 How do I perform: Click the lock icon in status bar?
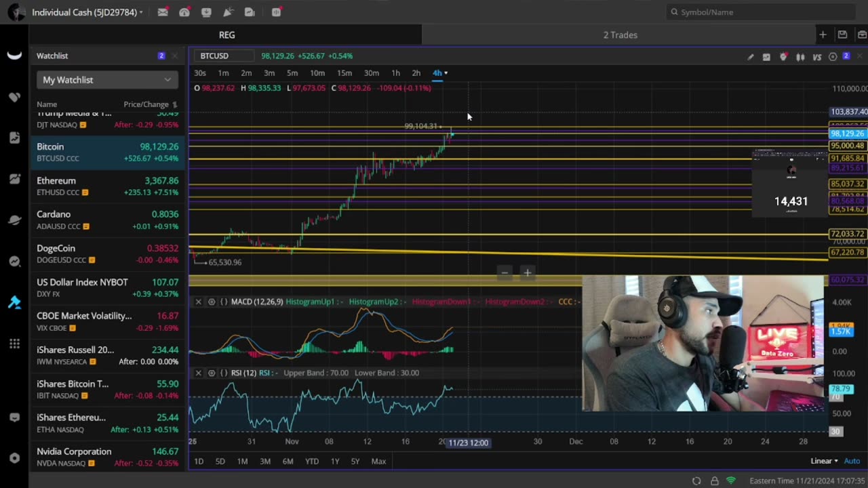(714, 481)
